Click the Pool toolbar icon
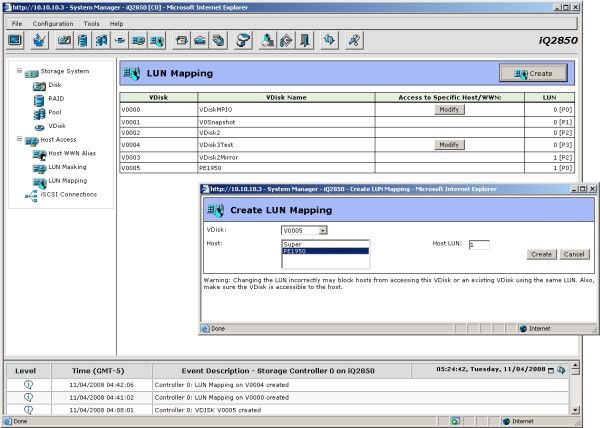This screenshot has width=600, height=428. click(101, 40)
